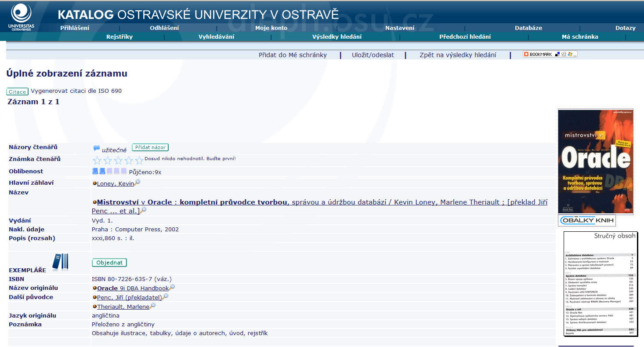Rate the book with the fourth star
This screenshot has height=347, width=644.
129,161
